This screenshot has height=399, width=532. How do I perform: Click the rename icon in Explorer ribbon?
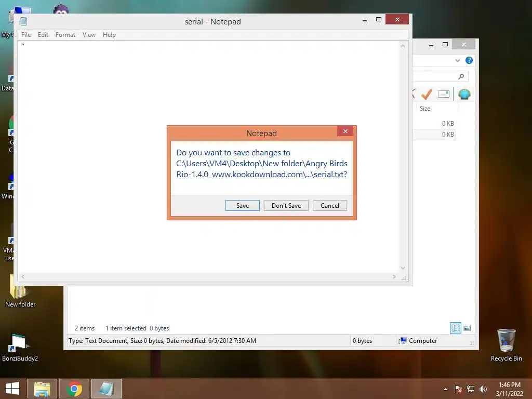tap(444, 94)
